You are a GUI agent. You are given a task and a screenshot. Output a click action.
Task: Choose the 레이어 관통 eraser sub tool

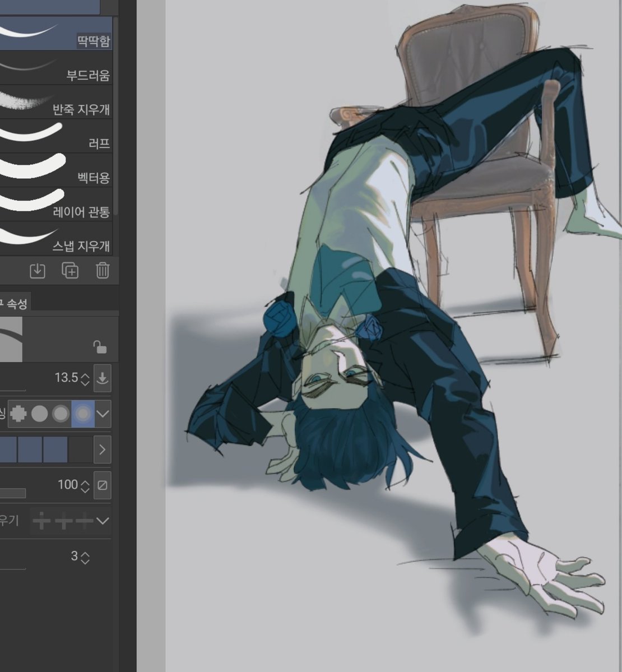tap(55, 205)
